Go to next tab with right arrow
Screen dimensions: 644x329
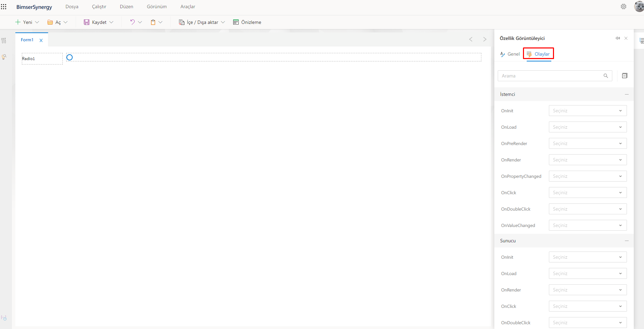tap(485, 39)
